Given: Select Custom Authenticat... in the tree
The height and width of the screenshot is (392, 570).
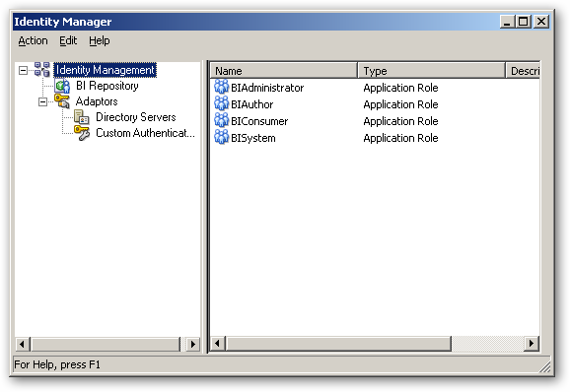Looking at the screenshot, I should [x=145, y=133].
